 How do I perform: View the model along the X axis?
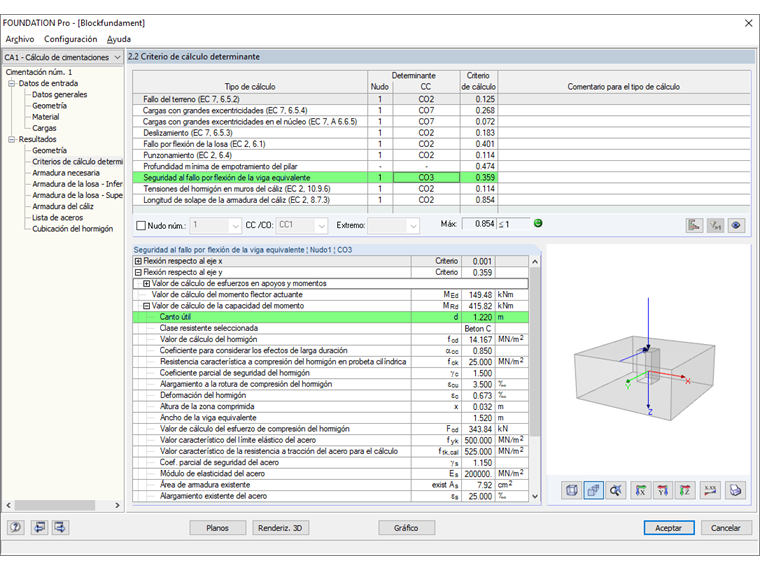[x=641, y=491]
